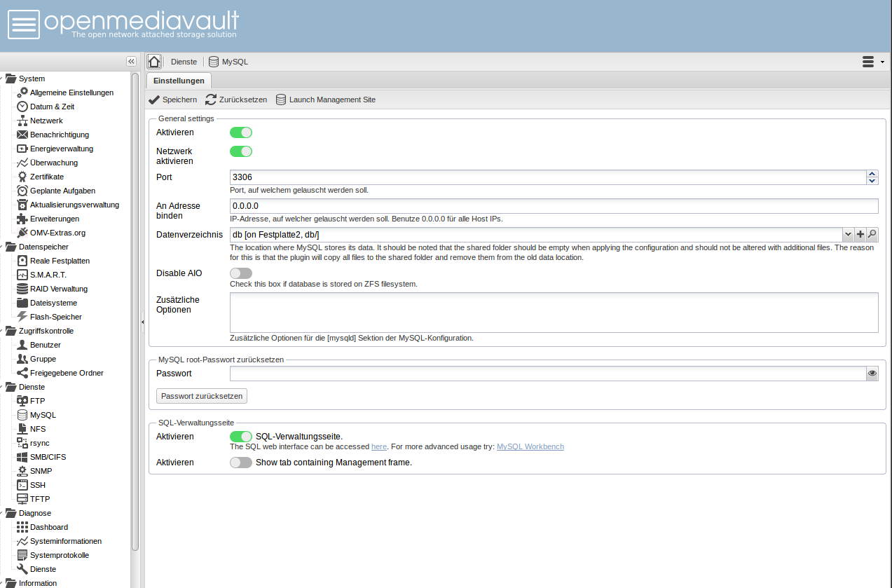Viewport: 892px width, 588px height.
Task: Select the Flash-Speicher lightning icon
Action: pyautogui.click(x=22, y=317)
